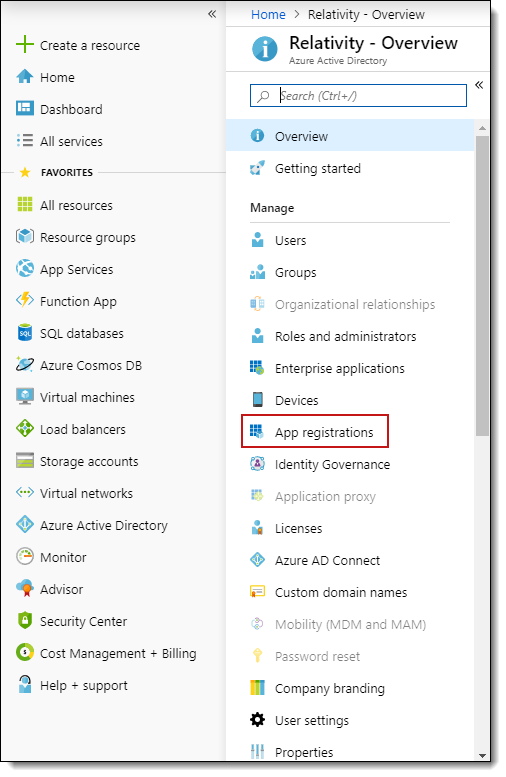Click the Azure Active Directory sidebar icon
The height and width of the screenshot is (777, 506).
[x=25, y=524]
